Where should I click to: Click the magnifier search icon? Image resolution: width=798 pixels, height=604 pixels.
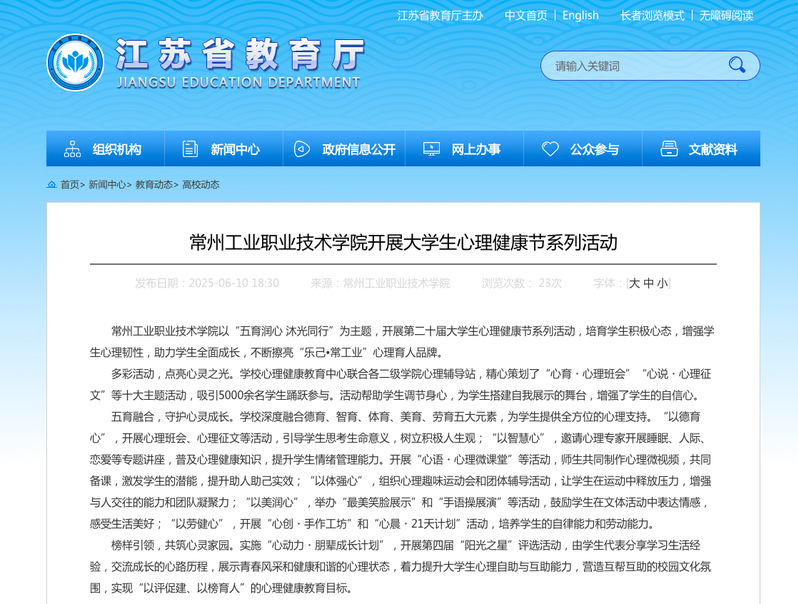(x=737, y=66)
